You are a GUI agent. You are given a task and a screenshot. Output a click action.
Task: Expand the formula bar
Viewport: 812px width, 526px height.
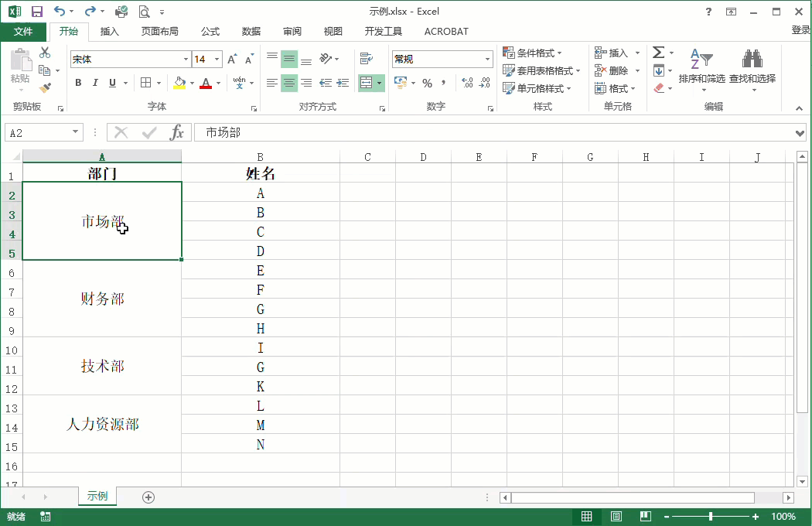tap(800, 133)
